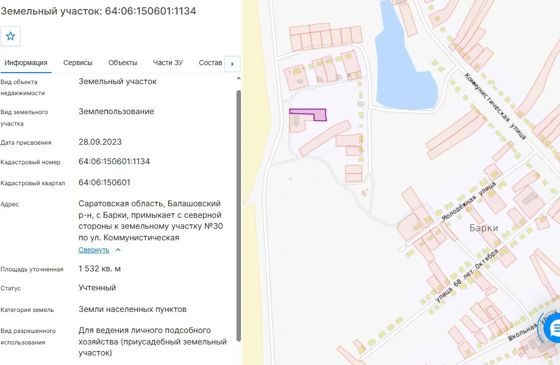The image size is (560, 365).
Task: Click the Площадь уточненная field label
Action: click(x=32, y=269)
